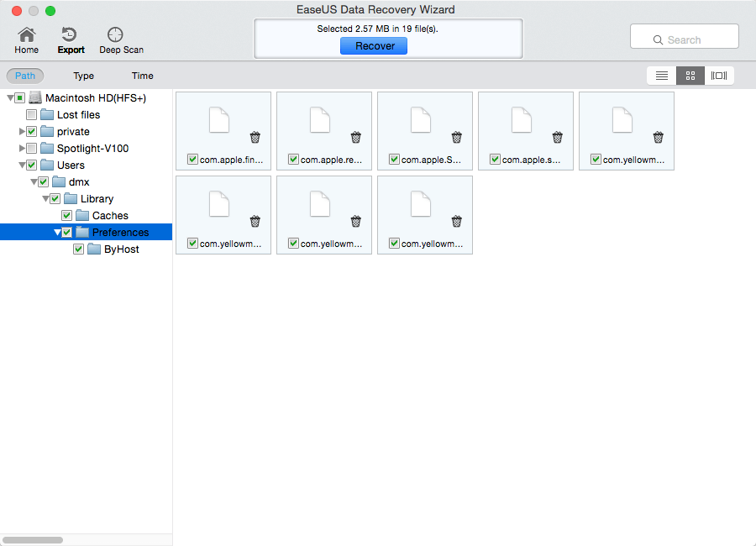Screen dimensions: 756x546
Task: Click the Library folder icon
Action: tap(71, 199)
